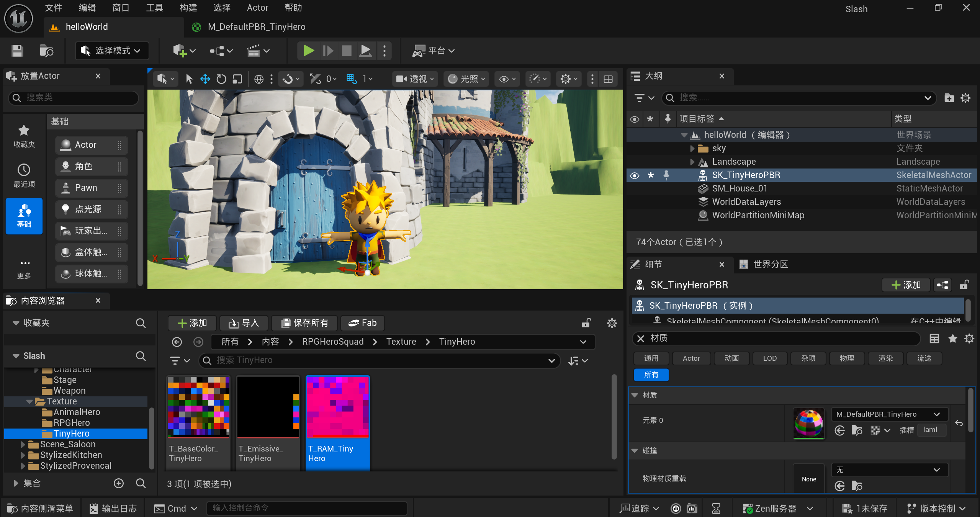The width and height of the screenshot is (980, 517).
Task: Open the 构建 menu
Action: point(188,8)
